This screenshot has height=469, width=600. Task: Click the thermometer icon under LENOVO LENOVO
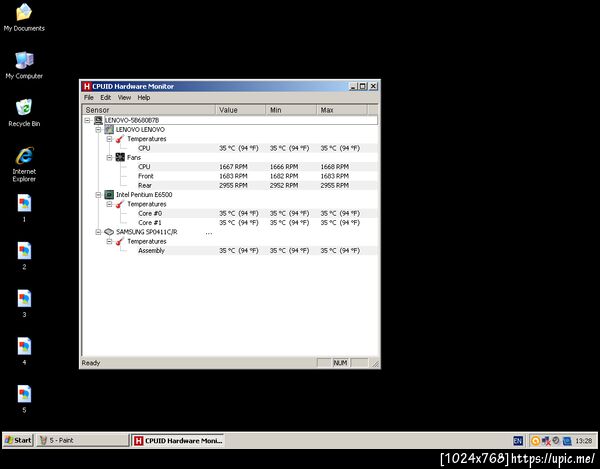pyautogui.click(x=120, y=139)
